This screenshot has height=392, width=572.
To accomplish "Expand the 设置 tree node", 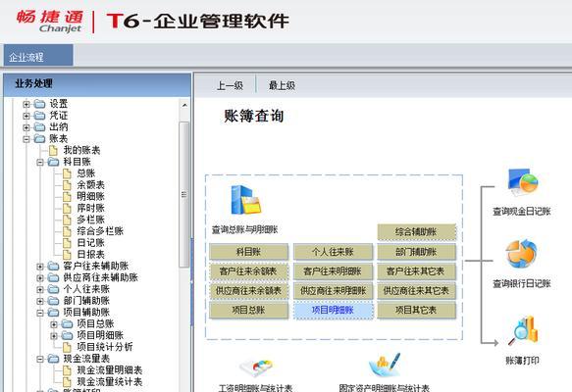I will pos(26,104).
